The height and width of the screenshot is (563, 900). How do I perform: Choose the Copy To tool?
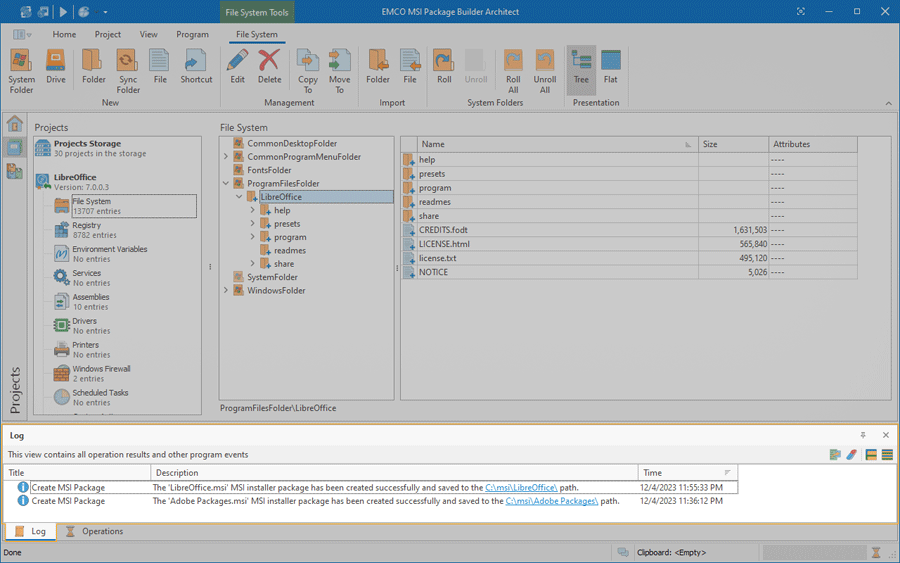coord(308,71)
